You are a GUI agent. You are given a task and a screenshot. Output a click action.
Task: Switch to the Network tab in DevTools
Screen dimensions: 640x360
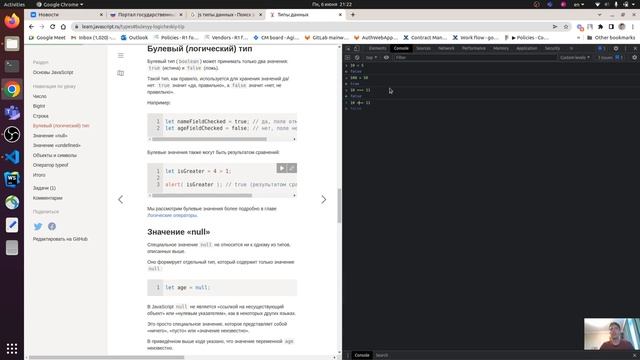(x=446, y=48)
